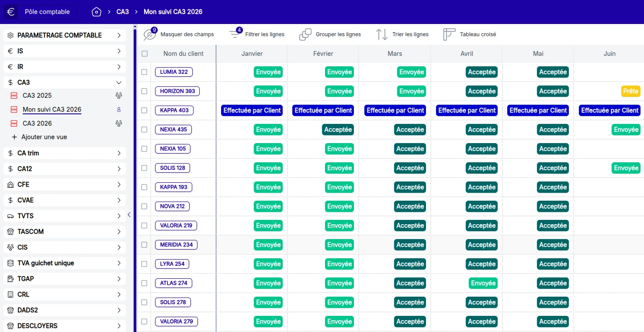Open the CA3 2025 view
The image size is (644, 332).
[x=37, y=96]
